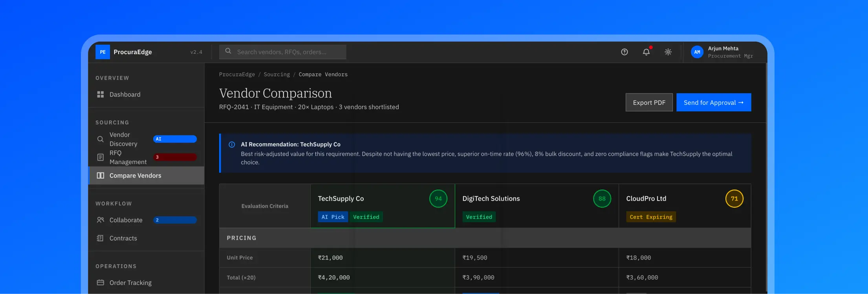Viewport: 868px width, 294px height.
Task: Click Send for Approval button
Action: coord(714,102)
